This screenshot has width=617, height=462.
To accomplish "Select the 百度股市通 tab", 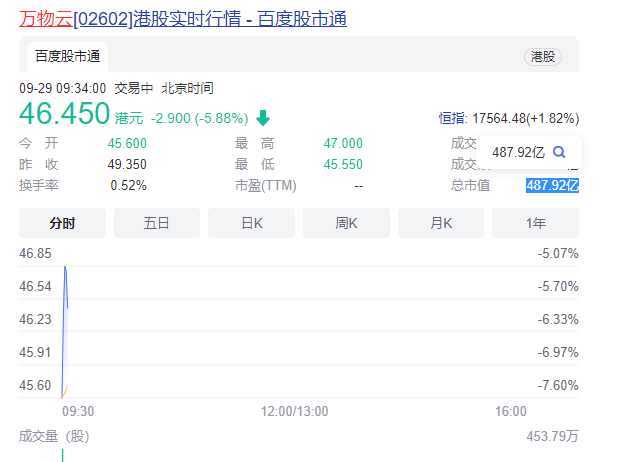I will click(x=67, y=56).
